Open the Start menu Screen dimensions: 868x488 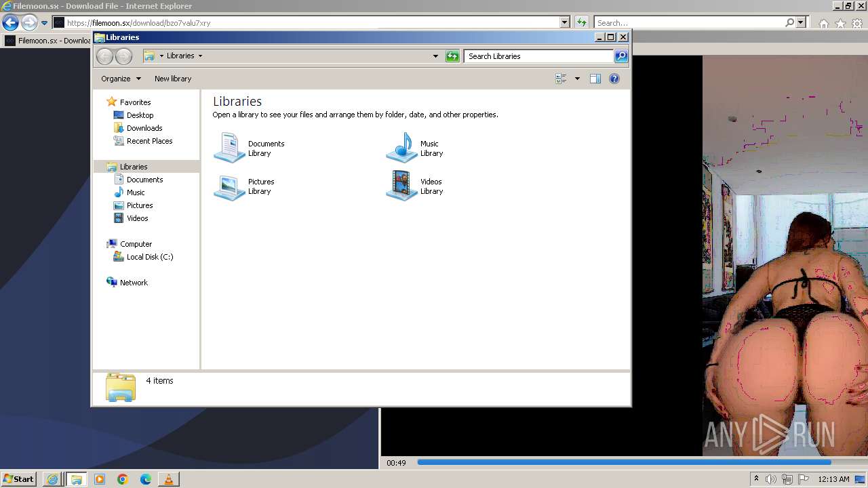click(x=19, y=479)
